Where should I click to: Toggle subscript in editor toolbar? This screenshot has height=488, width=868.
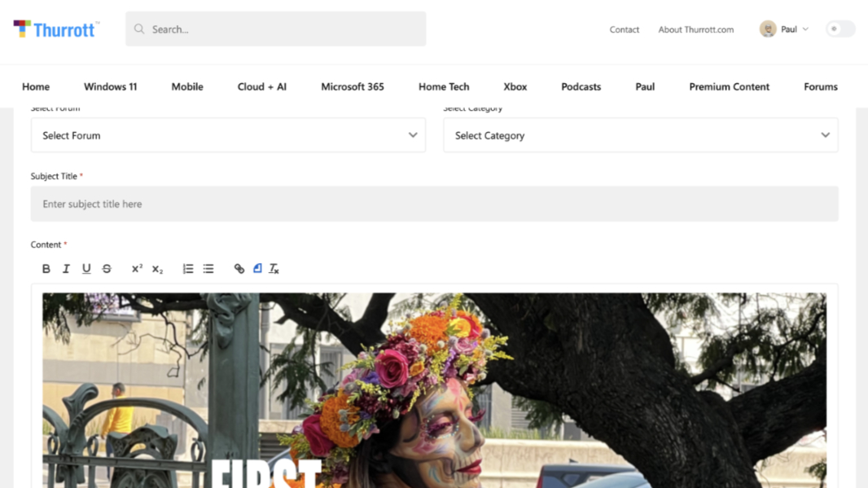tap(157, 269)
